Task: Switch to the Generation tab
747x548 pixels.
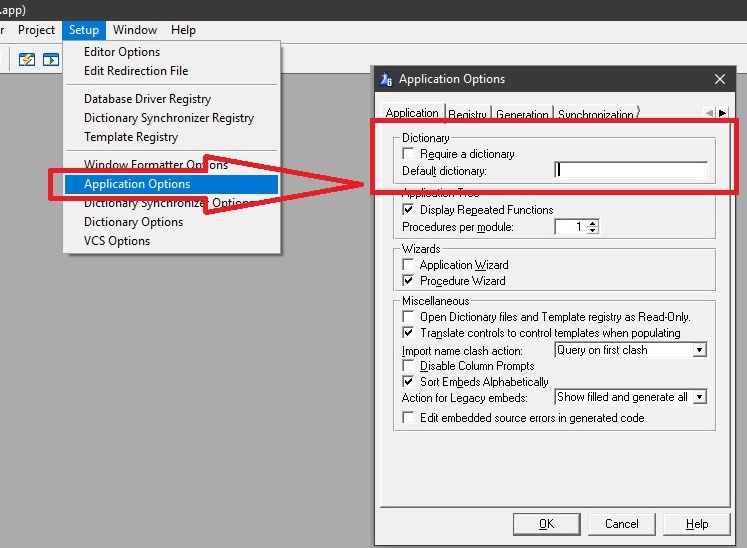Action: (522, 115)
